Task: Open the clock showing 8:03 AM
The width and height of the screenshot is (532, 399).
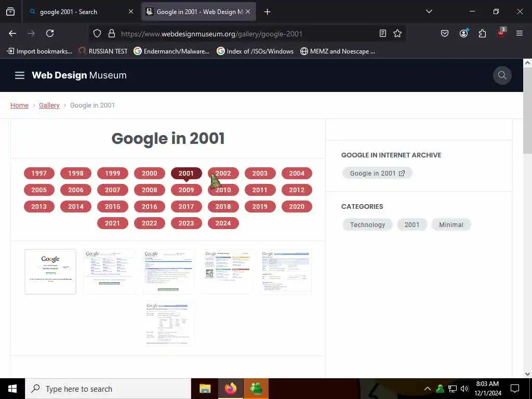Action: pyautogui.click(x=487, y=389)
